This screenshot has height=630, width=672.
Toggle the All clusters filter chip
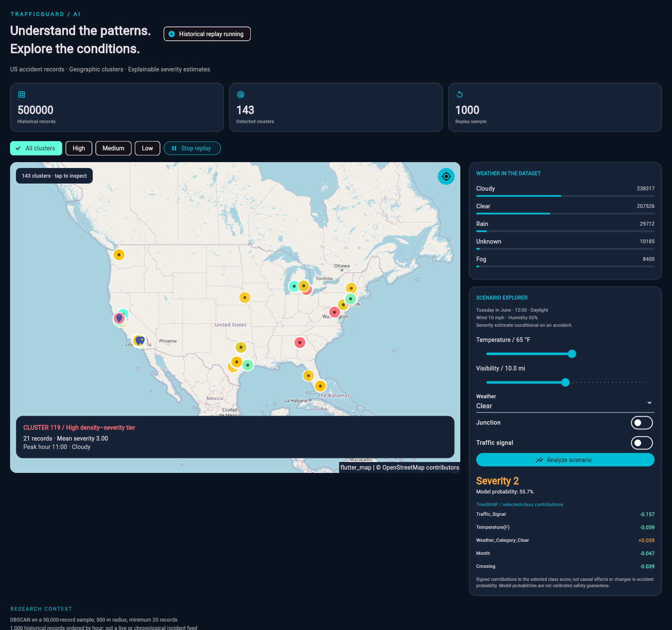click(36, 148)
